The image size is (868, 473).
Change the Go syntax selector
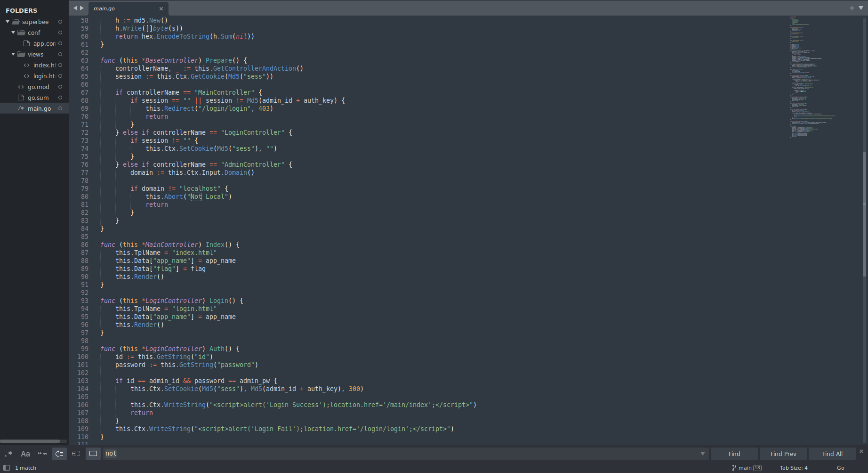click(840, 468)
